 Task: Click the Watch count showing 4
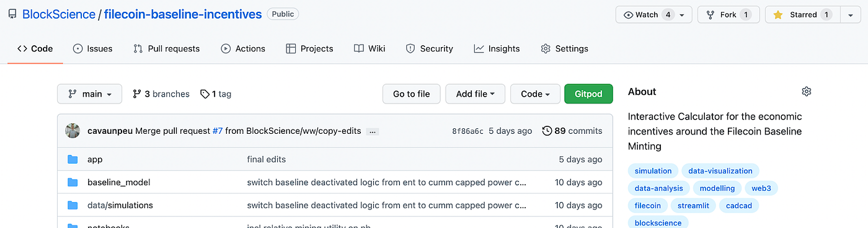[x=667, y=15]
